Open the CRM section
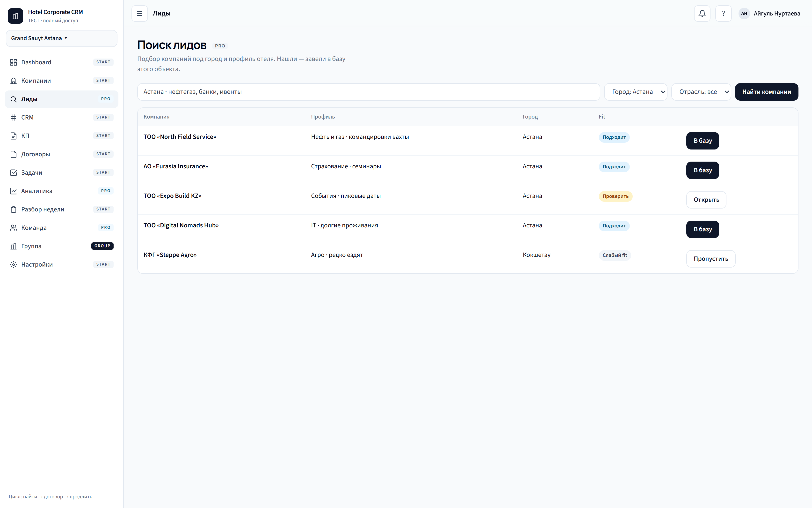This screenshot has height=508, width=812. coord(61,117)
